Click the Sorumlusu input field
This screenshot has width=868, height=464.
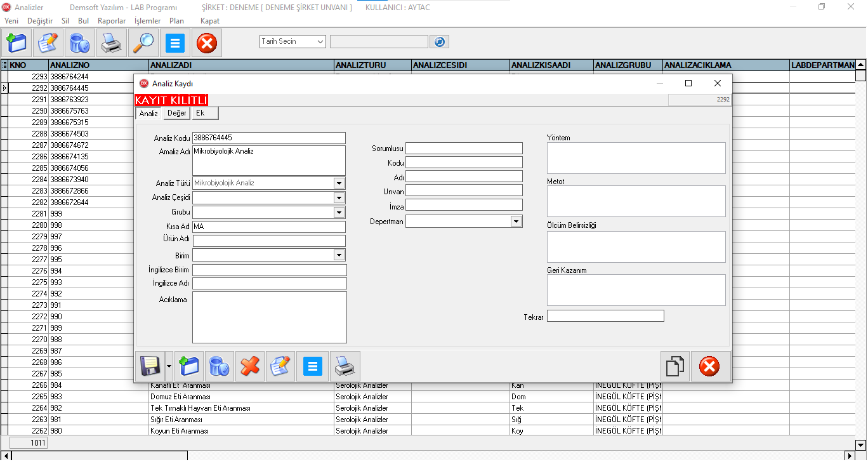tap(464, 148)
